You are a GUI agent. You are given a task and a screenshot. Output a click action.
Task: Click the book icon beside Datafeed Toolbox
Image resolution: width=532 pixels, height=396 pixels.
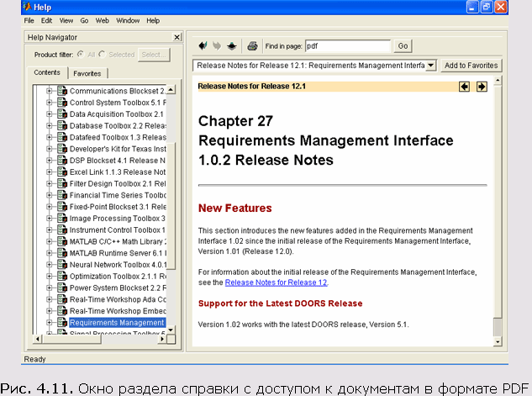62,137
